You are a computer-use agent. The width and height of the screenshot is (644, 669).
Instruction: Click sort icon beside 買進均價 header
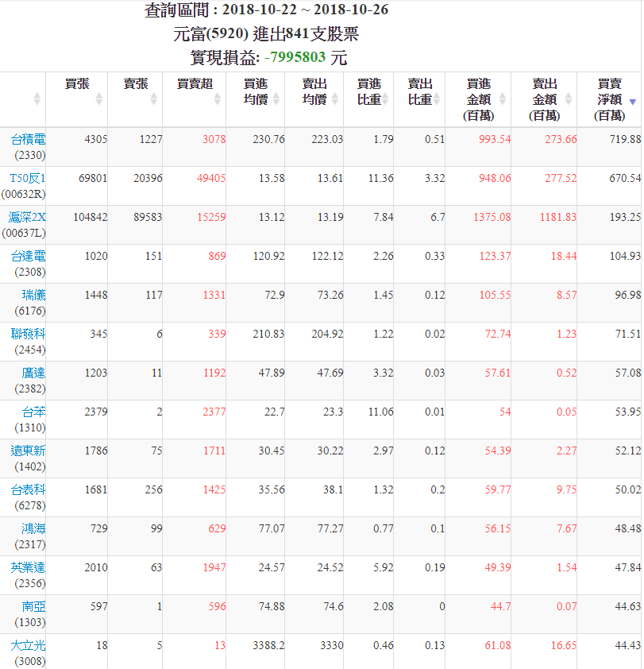pyautogui.click(x=276, y=99)
